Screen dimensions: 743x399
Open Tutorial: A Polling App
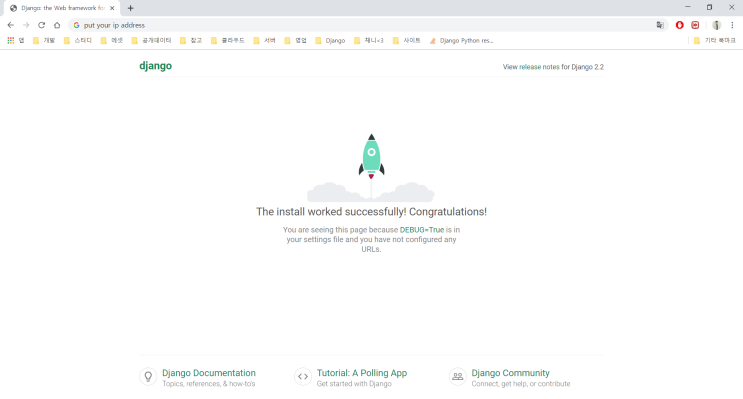coord(362,373)
